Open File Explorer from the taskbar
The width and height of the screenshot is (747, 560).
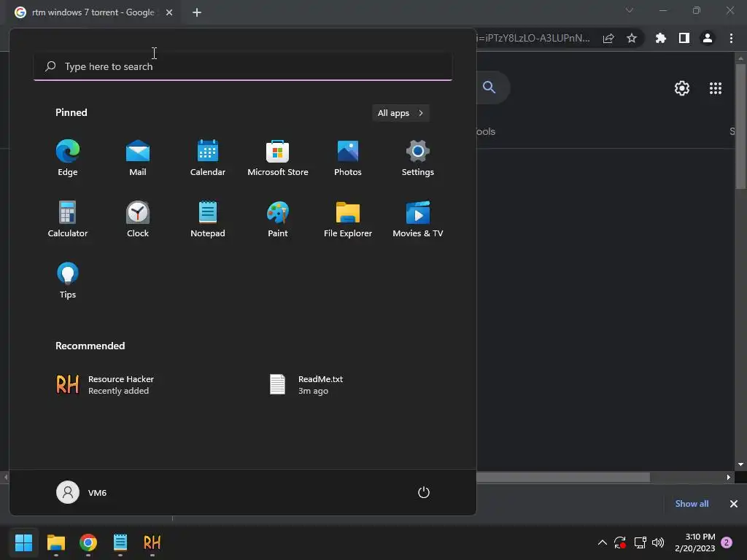point(55,542)
